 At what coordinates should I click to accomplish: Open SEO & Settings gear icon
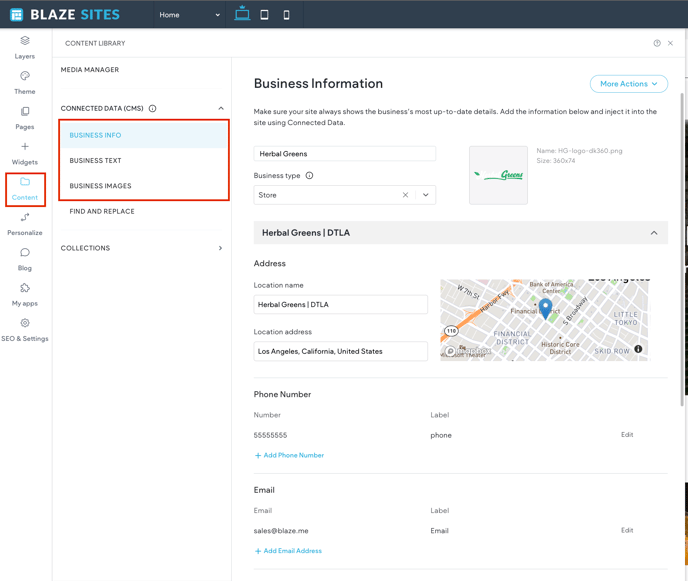[25, 323]
